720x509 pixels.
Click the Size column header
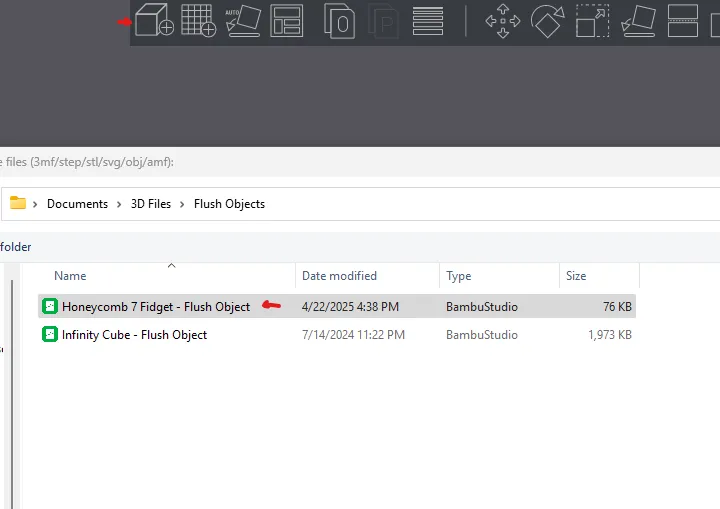pyautogui.click(x=576, y=276)
